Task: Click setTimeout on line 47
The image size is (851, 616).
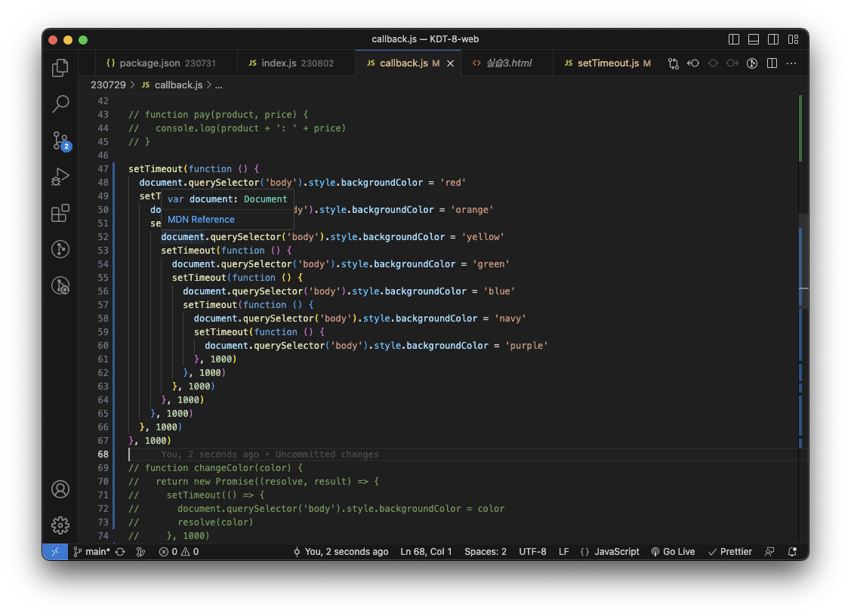Action: [x=156, y=169]
